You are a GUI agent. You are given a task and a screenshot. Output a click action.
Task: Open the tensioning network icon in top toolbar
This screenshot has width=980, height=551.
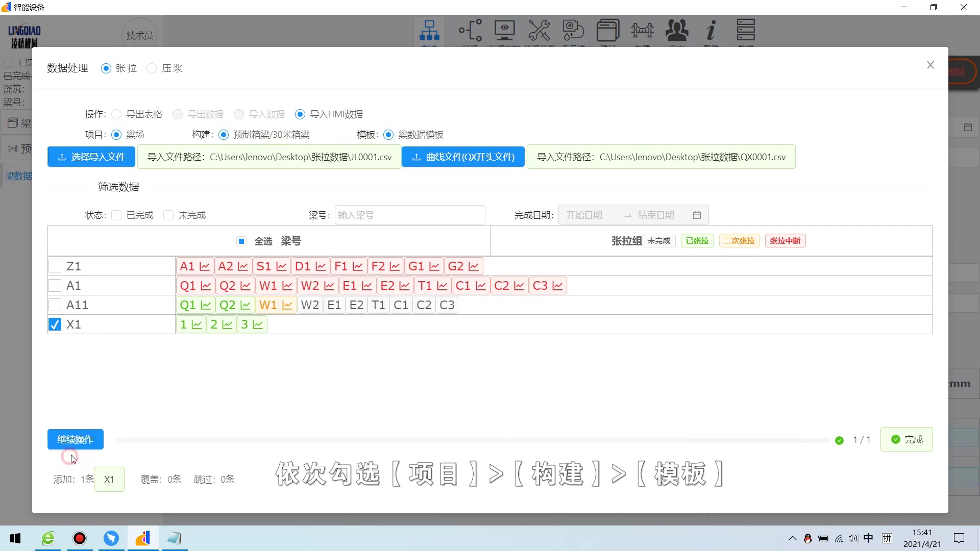[x=429, y=31]
